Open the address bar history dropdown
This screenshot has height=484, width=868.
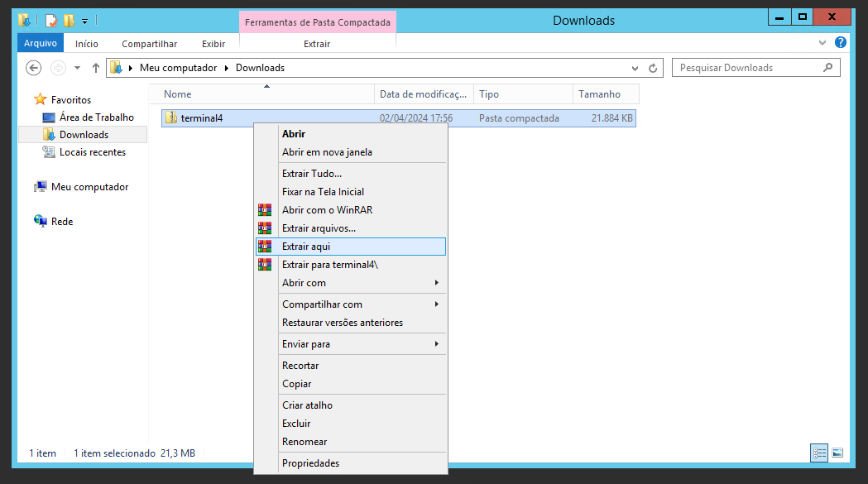pos(635,68)
